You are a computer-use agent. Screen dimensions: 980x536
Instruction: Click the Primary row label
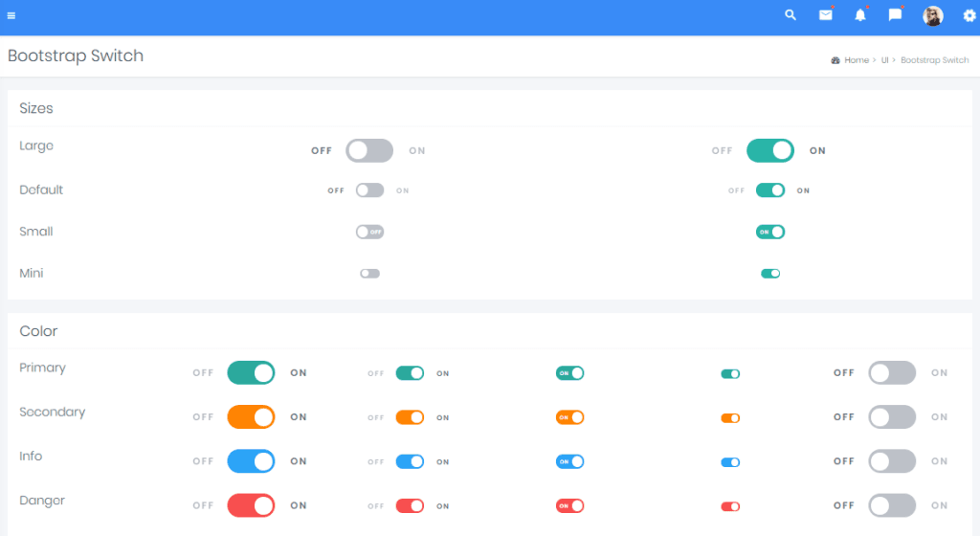tap(42, 368)
